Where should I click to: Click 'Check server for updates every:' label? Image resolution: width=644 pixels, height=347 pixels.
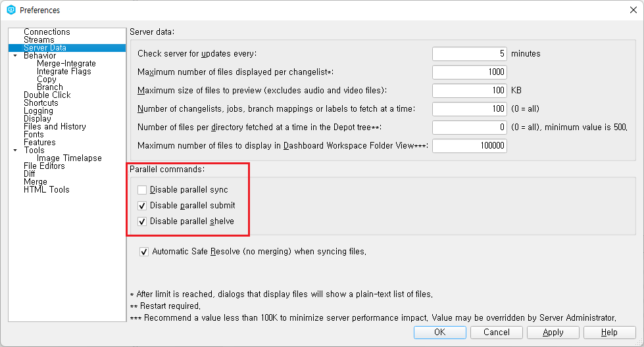pyautogui.click(x=197, y=54)
